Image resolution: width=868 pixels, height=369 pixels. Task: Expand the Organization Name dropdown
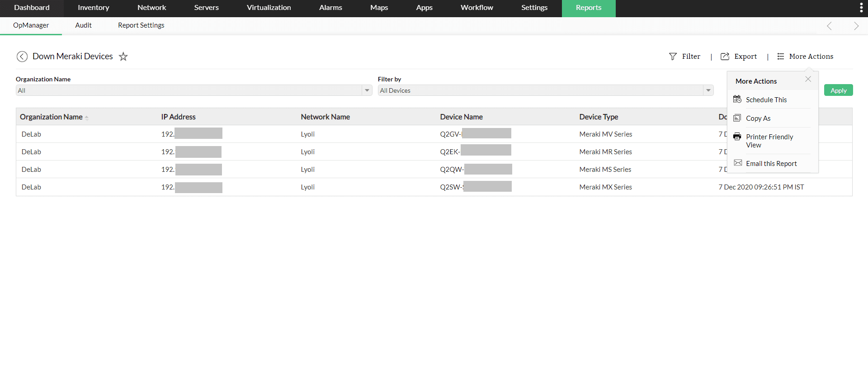click(x=367, y=90)
